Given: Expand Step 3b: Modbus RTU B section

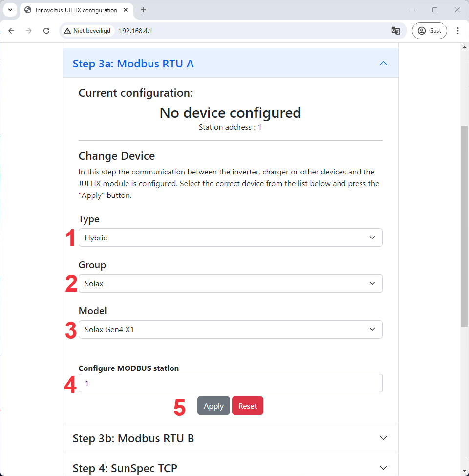Looking at the screenshot, I should coord(230,438).
